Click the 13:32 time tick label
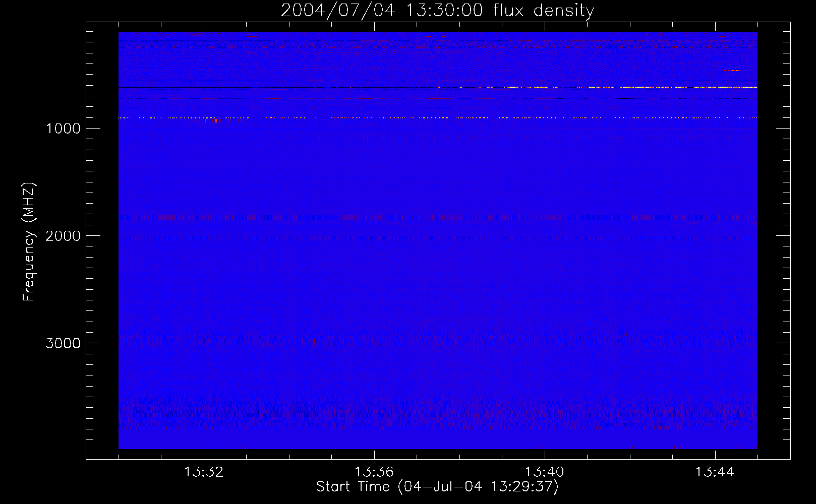The height and width of the screenshot is (504, 816). (x=204, y=472)
